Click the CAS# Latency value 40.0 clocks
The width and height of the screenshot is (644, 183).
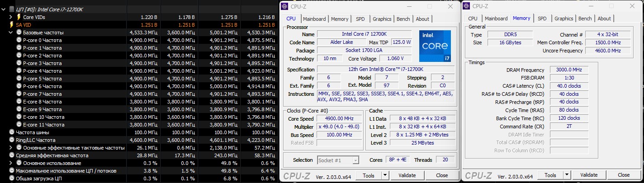[569, 86]
